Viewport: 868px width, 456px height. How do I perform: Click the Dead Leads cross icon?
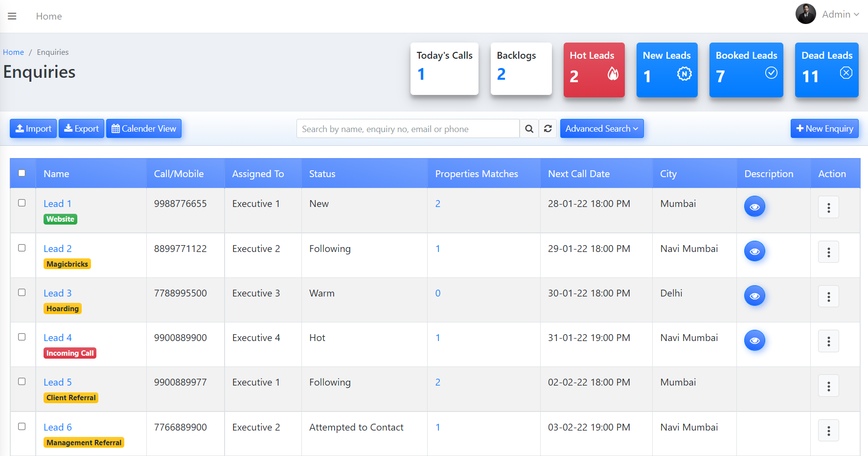click(846, 73)
